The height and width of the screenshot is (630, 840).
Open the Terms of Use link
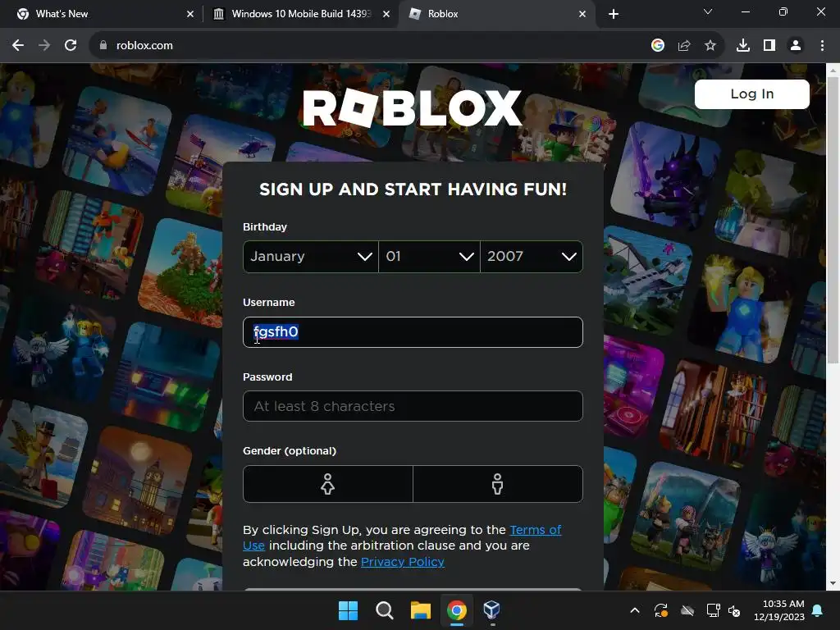coord(535,530)
